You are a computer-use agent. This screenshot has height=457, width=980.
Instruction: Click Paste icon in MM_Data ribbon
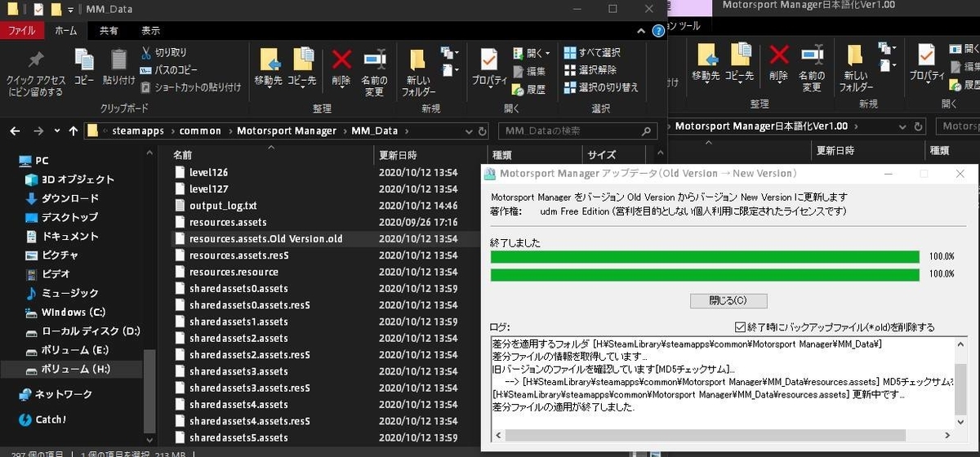(119, 67)
